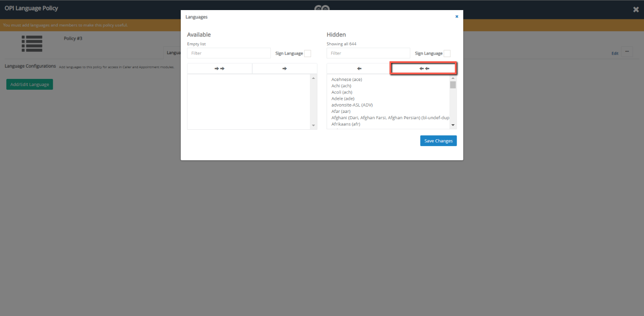Focus the Available languages Filter field

point(229,53)
